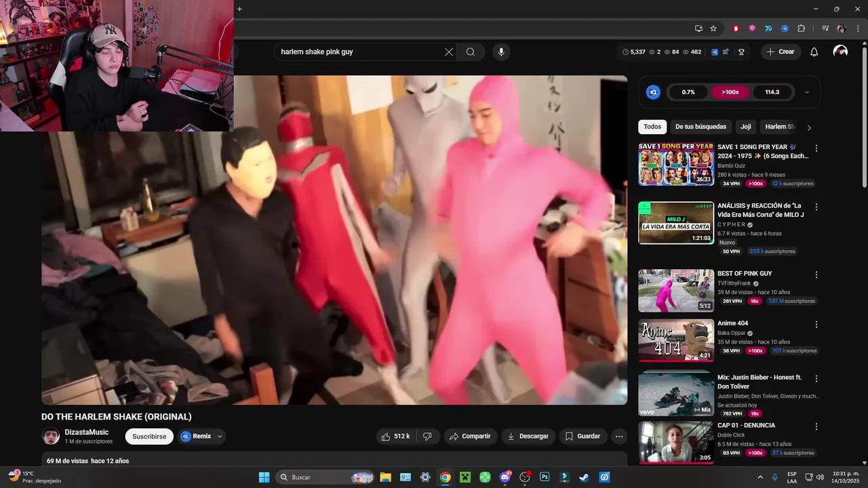Open options for BEST OF PINK GUY

coord(816,274)
